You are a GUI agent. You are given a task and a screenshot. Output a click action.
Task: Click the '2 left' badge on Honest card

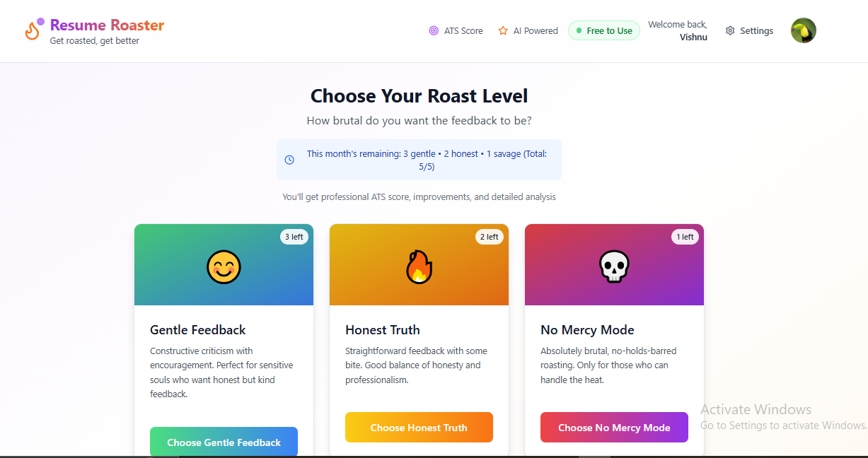pyautogui.click(x=489, y=237)
